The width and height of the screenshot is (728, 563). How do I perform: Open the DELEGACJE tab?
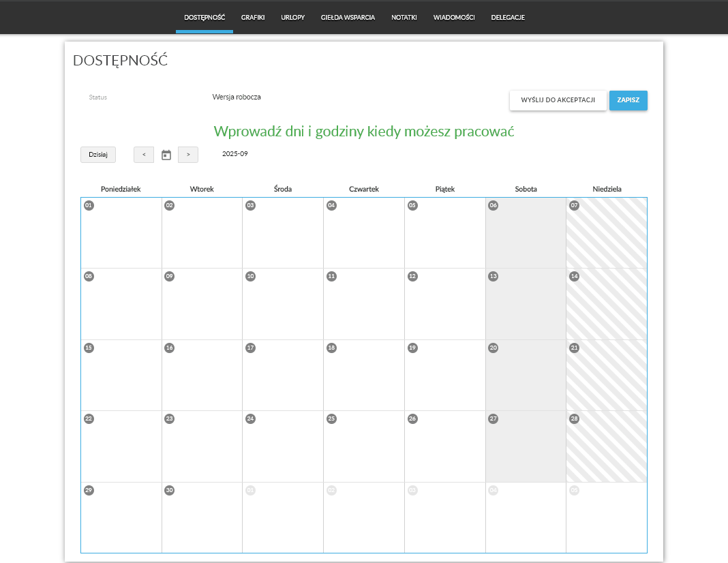pyautogui.click(x=508, y=18)
